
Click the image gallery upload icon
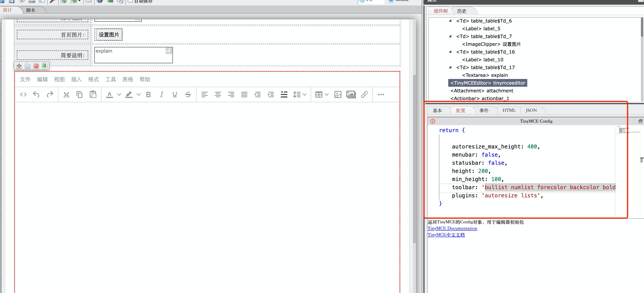(x=351, y=94)
